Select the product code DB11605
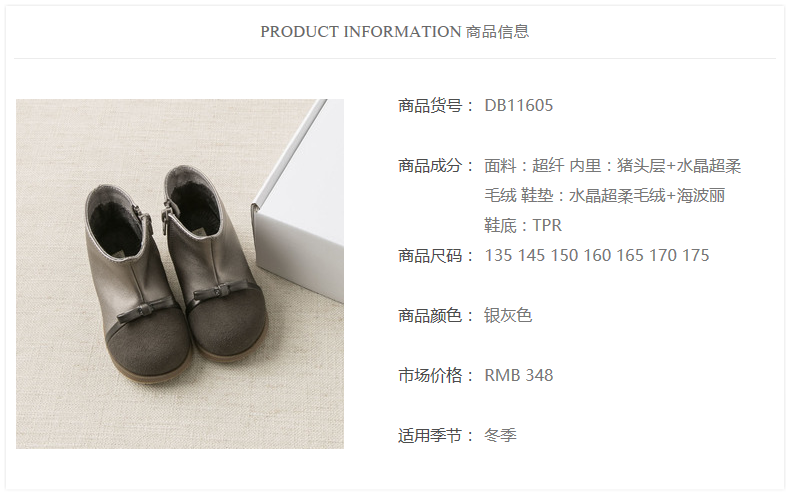This screenshot has width=790, height=501. [518, 105]
